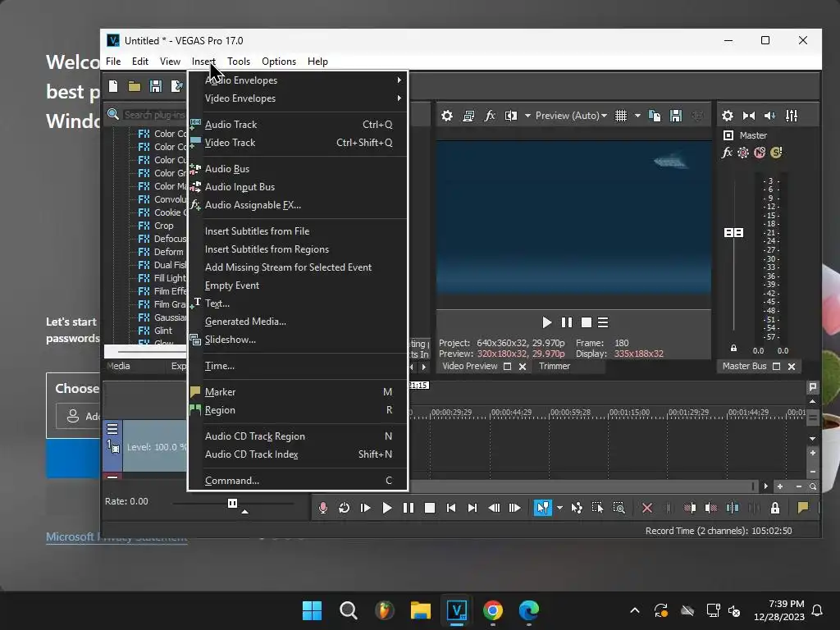840x630 pixels.
Task: Toggle the preview overlays grid icon
Action: 621,116
